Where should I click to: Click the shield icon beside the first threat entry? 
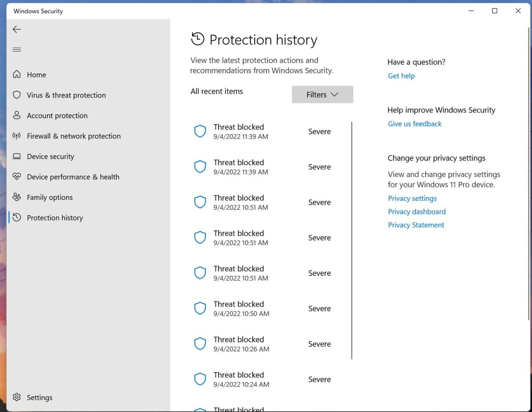click(x=200, y=131)
